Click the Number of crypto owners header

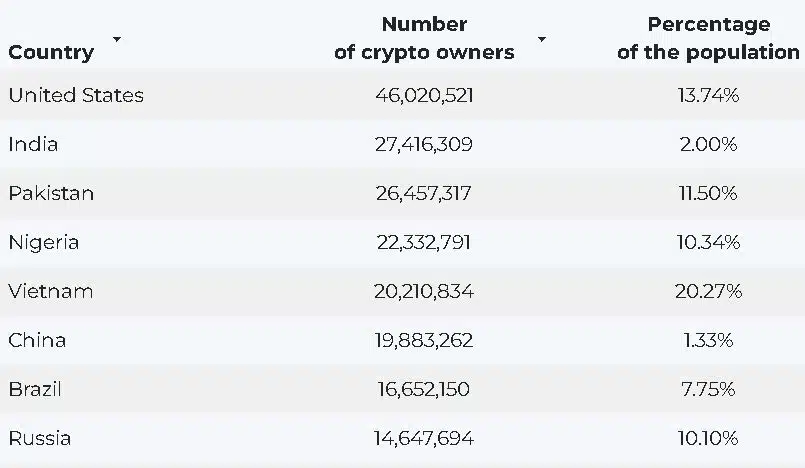point(424,38)
